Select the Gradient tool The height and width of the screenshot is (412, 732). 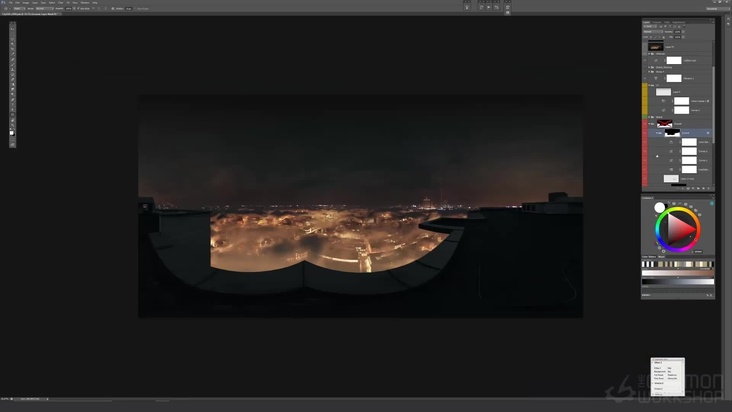13,84
